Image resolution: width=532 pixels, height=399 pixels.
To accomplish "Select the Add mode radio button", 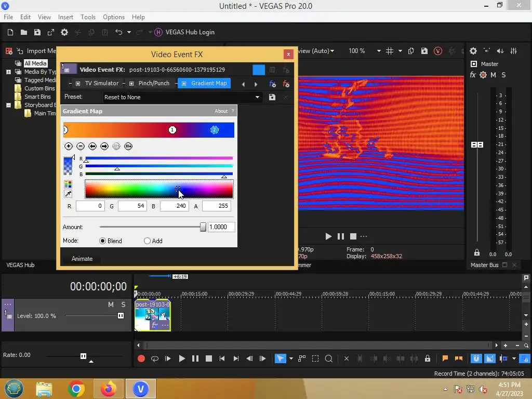I will click(147, 241).
